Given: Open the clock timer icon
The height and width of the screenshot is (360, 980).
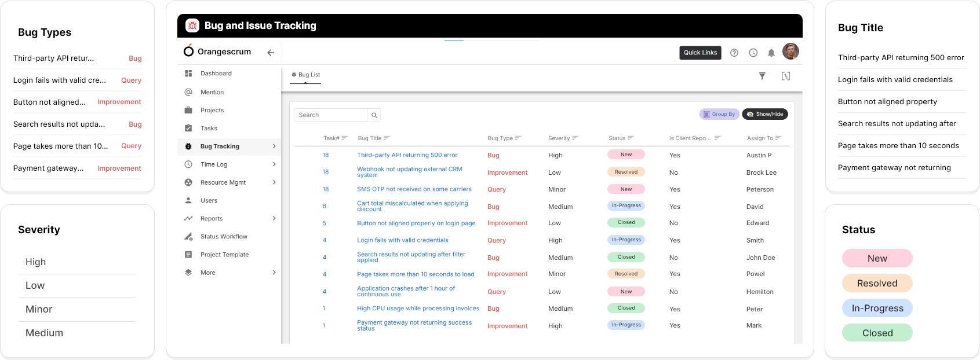Looking at the screenshot, I should point(753,53).
